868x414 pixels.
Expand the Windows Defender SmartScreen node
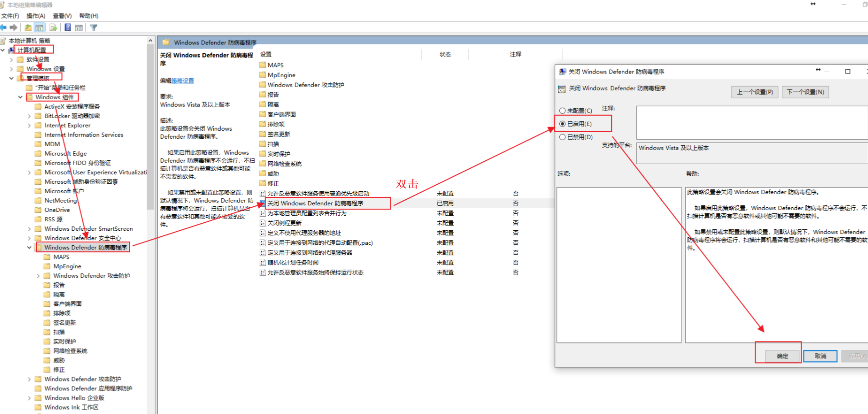(x=30, y=229)
